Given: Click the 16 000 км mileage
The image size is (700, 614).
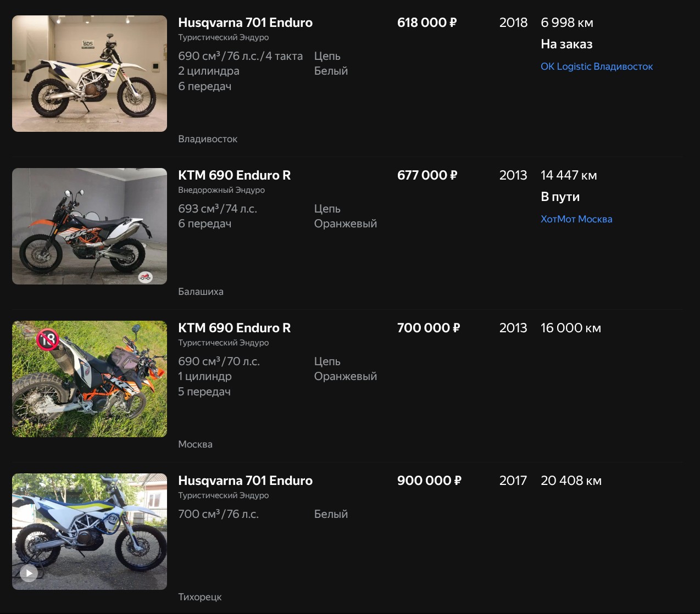Looking at the screenshot, I should tap(571, 328).
